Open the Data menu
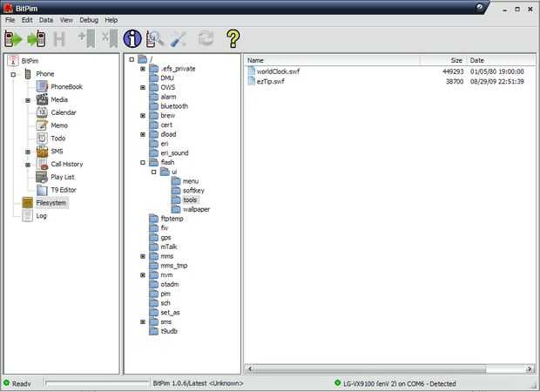 point(46,20)
